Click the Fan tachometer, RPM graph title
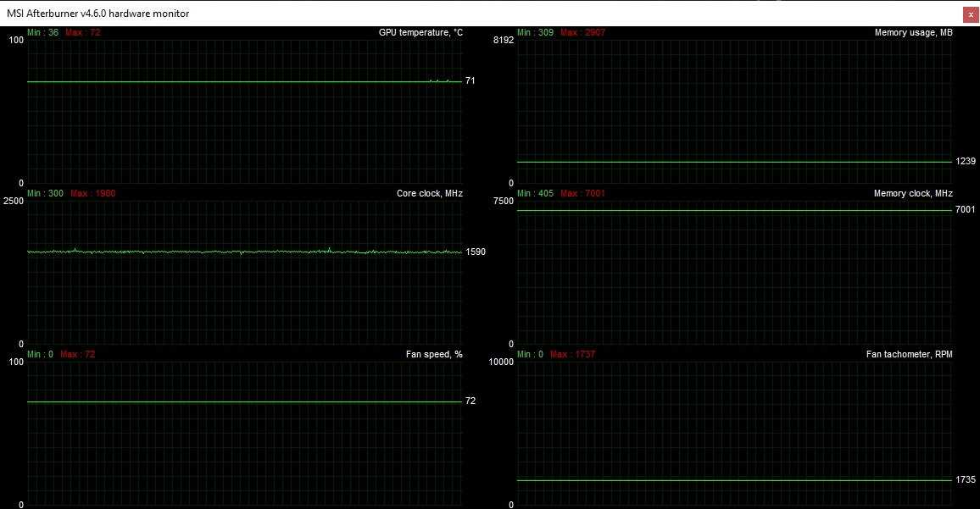Image resolution: width=980 pixels, height=509 pixels. (x=909, y=355)
